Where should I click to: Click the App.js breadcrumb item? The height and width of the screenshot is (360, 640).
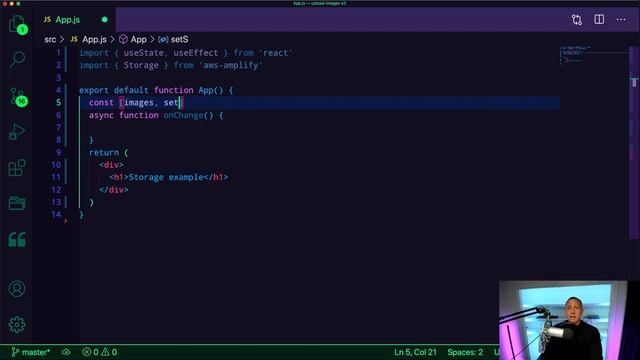click(88, 39)
